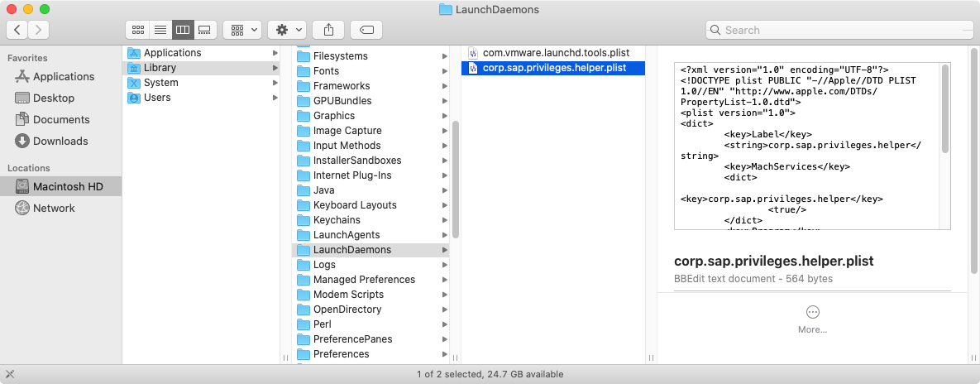Open the GPUBundles folder
The image size is (980, 384).
[371, 101]
